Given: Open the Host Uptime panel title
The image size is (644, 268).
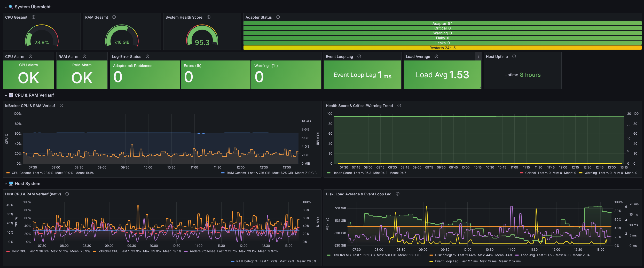Looking at the screenshot, I should pos(497,57).
